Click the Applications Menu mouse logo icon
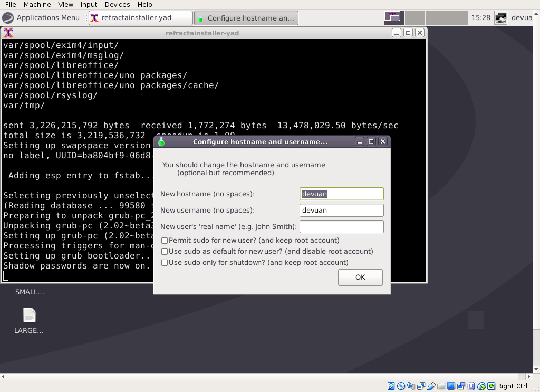This screenshot has width=540, height=392. pyautogui.click(x=7, y=17)
